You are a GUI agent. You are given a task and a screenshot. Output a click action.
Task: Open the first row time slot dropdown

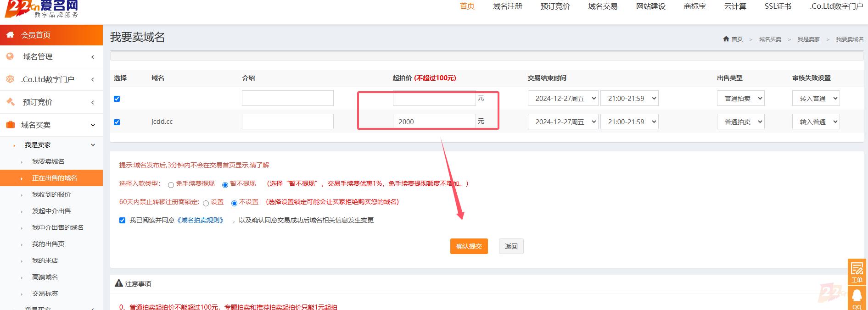[629, 98]
